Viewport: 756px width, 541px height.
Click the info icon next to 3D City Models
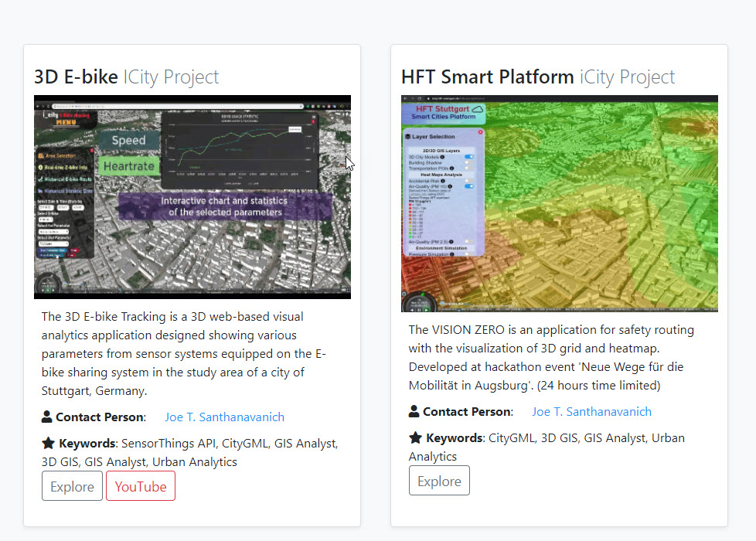click(x=442, y=157)
